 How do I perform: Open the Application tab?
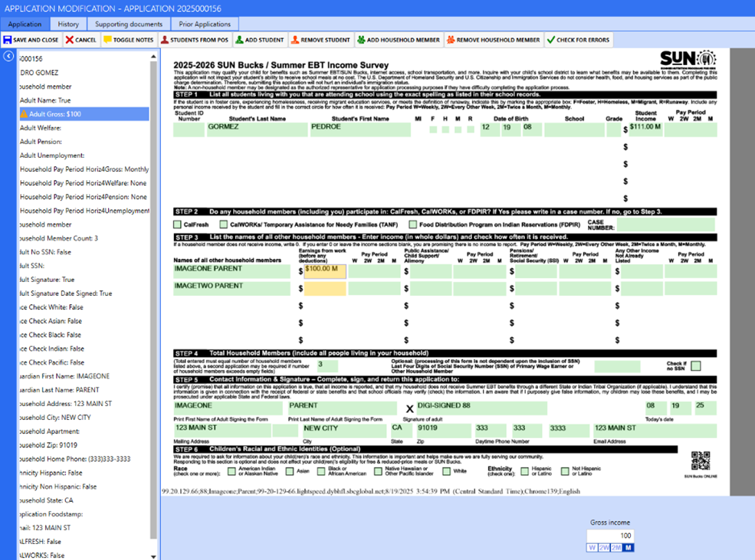point(25,24)
